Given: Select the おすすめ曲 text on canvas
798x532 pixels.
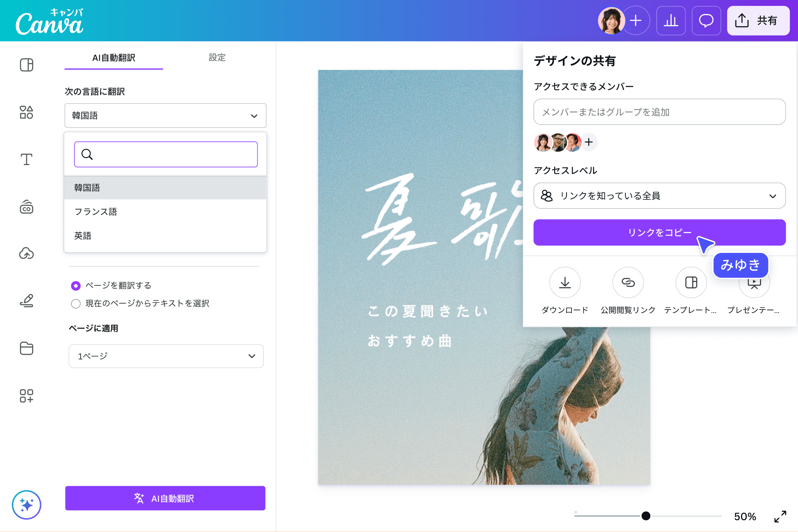Looking at the screenshot, I should point(410,341).
